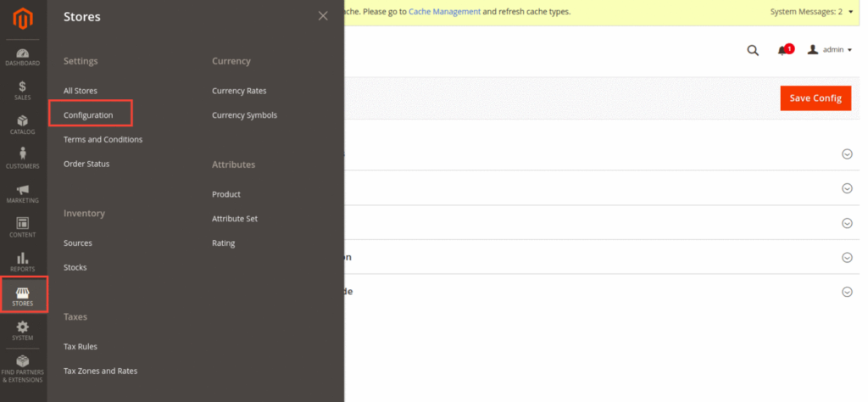Expand the first configuration section chevron

pyautogui.click(x=846, y=154)
